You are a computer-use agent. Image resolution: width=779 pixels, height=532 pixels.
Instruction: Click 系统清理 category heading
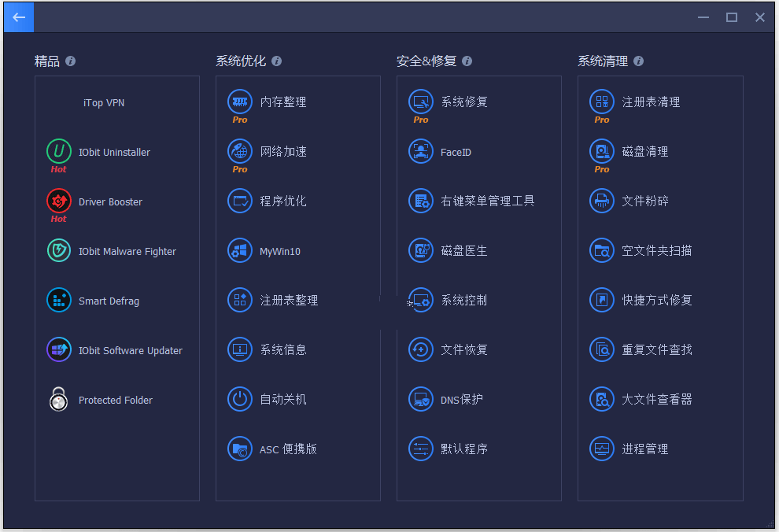(603, 61)
